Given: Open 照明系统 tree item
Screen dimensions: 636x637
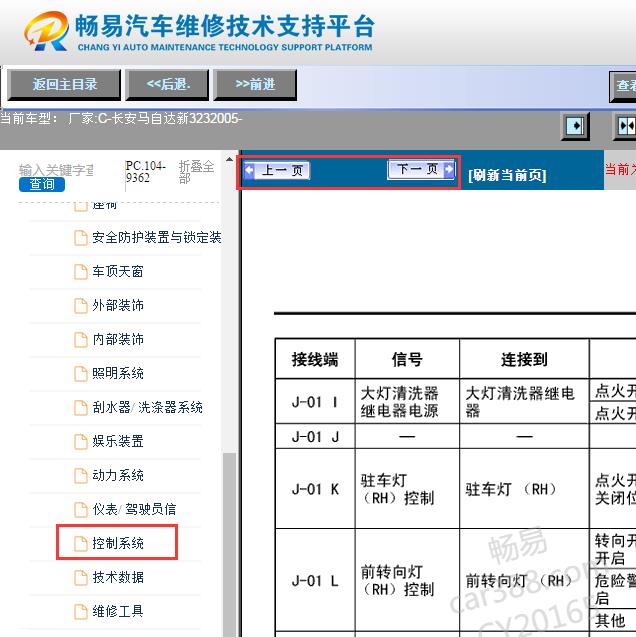Looking at the screenshot, I should pos(118,373).
